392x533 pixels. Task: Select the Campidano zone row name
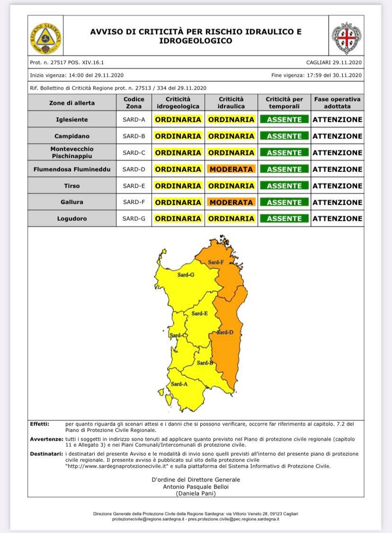72,136
